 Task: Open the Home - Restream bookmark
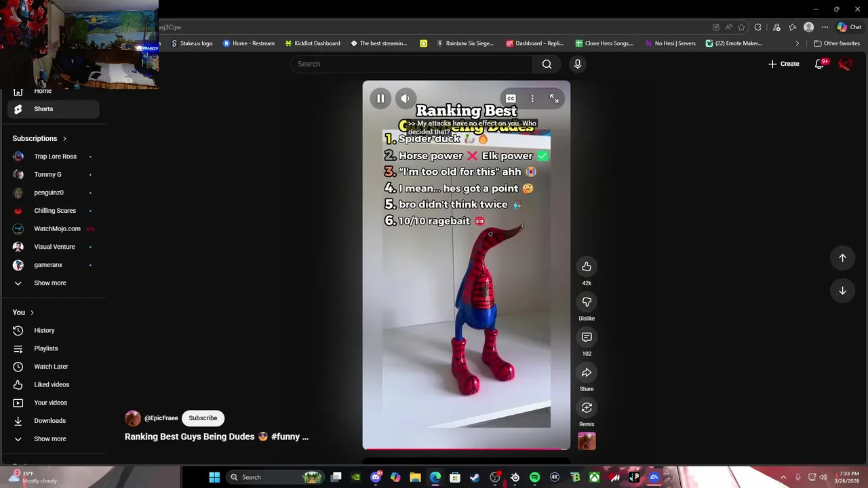[249, 43]
